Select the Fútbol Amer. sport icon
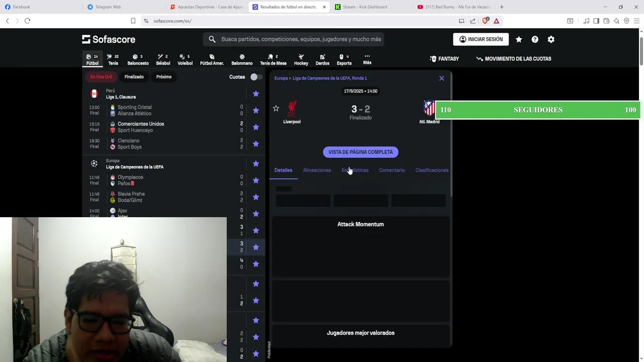The width and height of the screenshot is (644, 362). (x=212, y=59)
